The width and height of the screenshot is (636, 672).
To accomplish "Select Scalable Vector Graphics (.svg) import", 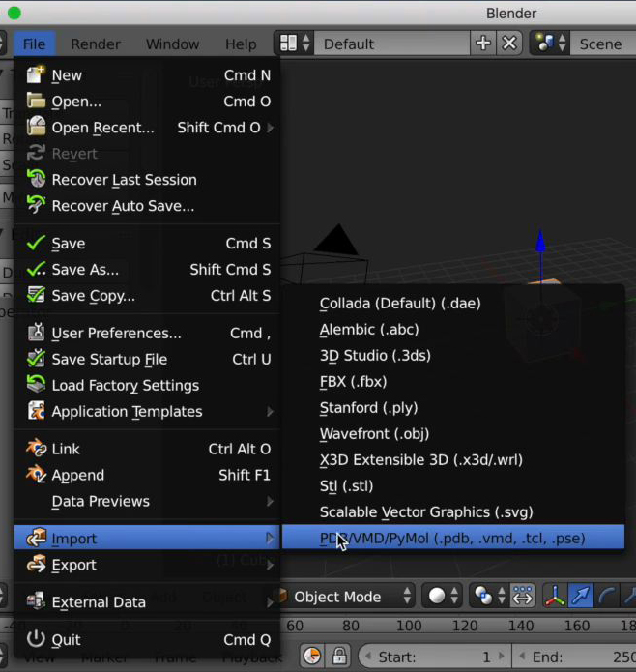I will (453, 512).
